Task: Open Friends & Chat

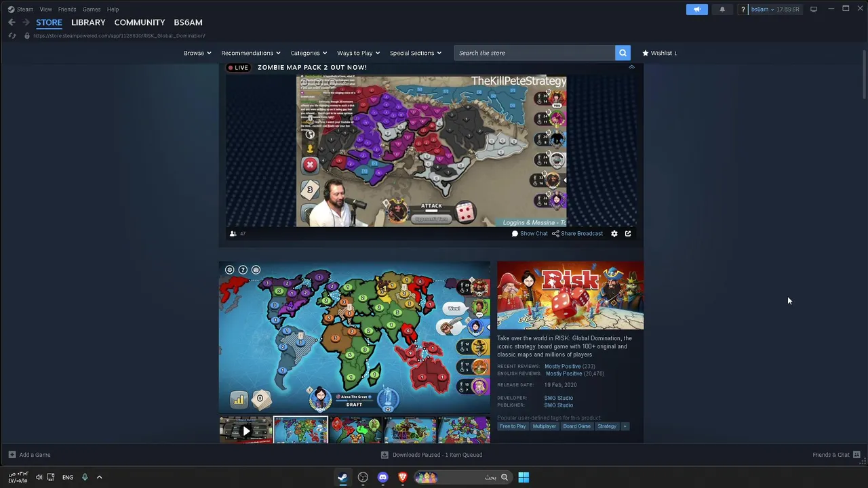Action: coord(836,455)
